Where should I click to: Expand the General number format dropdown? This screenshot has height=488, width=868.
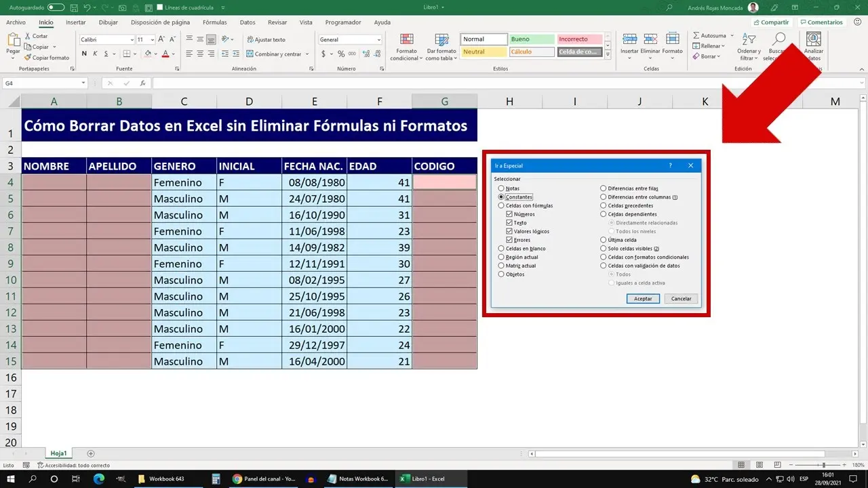point(378,40)
